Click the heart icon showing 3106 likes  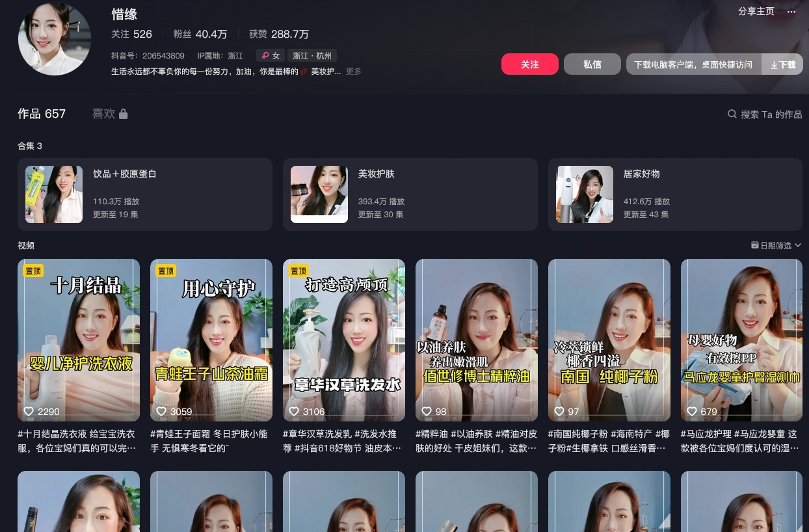click(x=294, y=412)
